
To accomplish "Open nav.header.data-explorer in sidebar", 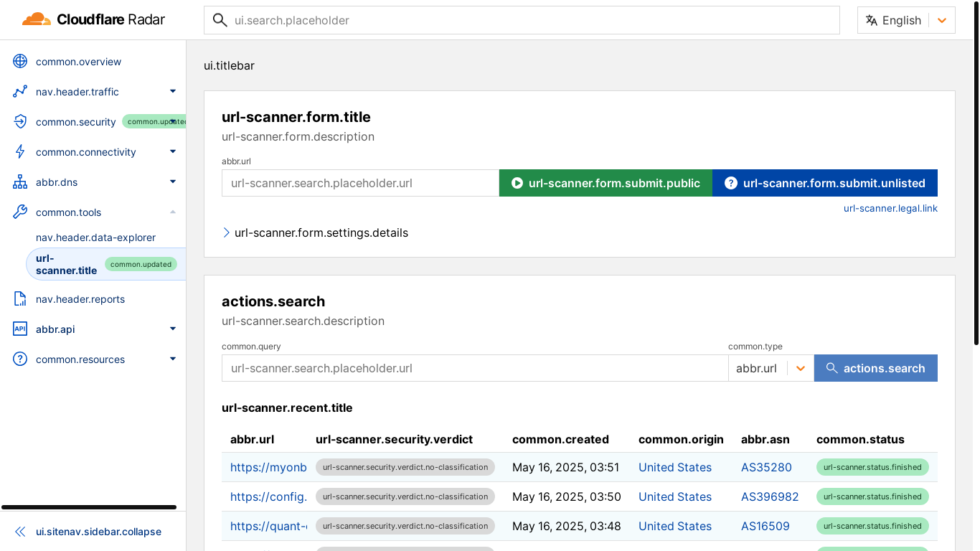I will 95,237.
